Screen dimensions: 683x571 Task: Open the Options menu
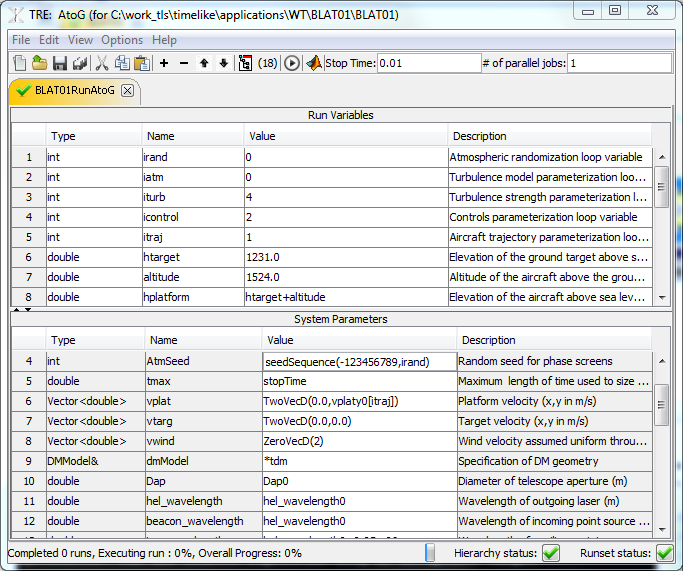coord(122,40)
